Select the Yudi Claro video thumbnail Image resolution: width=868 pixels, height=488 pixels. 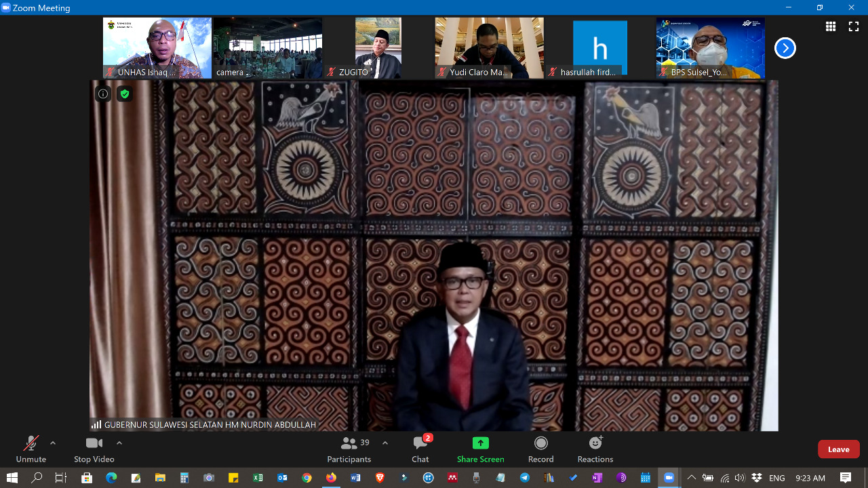coord(488,47)
